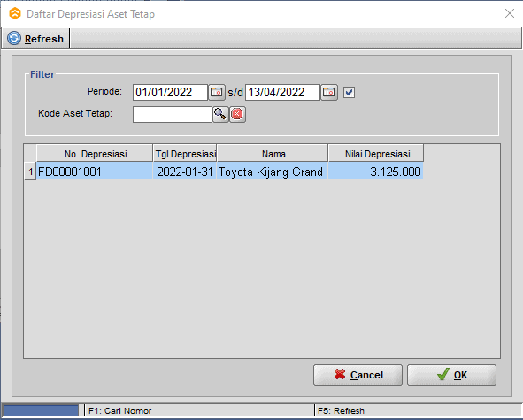Open the end date calendar picker
The image size is (523, 420).
(x=329, y=92)
